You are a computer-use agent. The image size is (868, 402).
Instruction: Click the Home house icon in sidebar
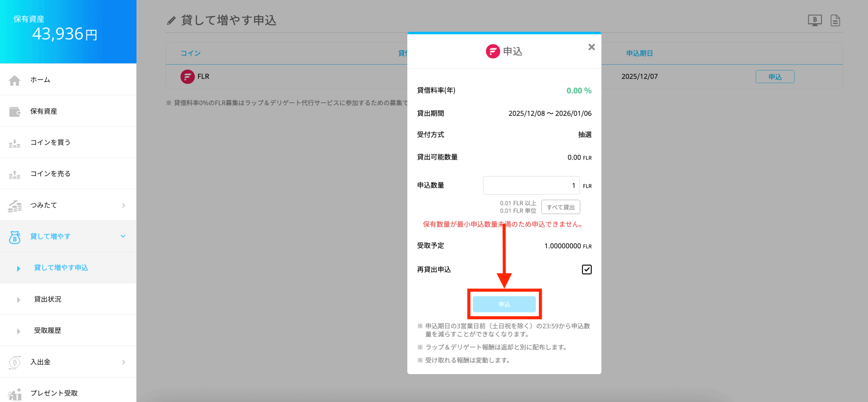click(15, 80)
